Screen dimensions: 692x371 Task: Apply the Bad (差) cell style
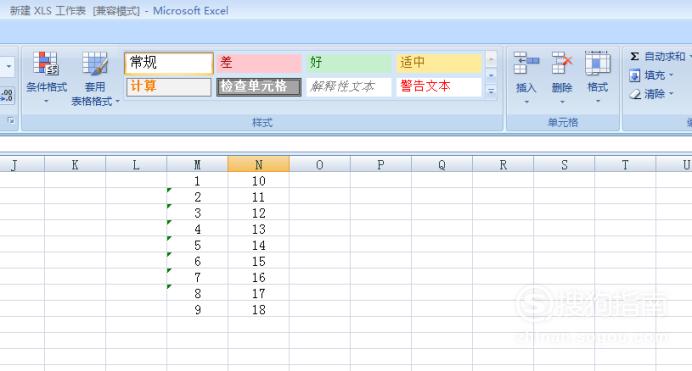(259, 63)
